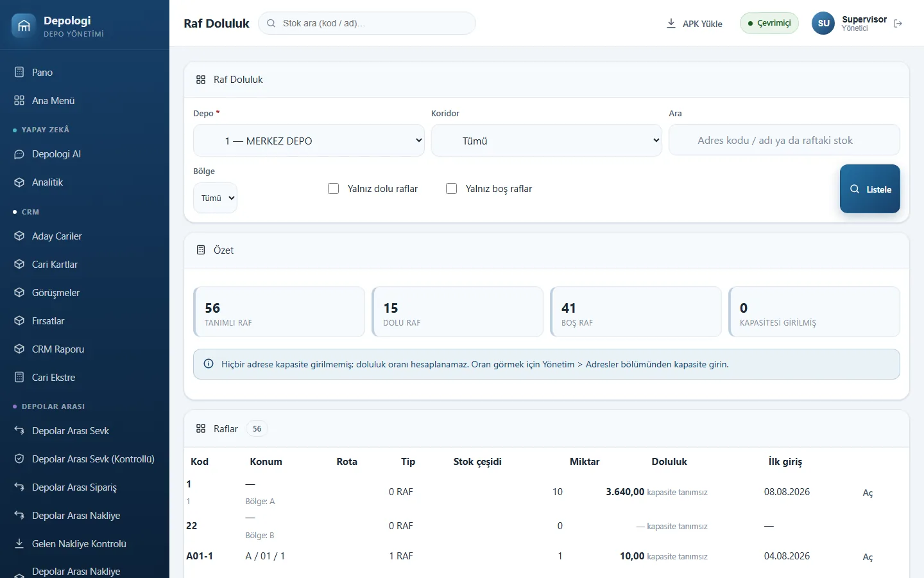Open Fırsatlar sidebar item

click(x=85, y=321)
